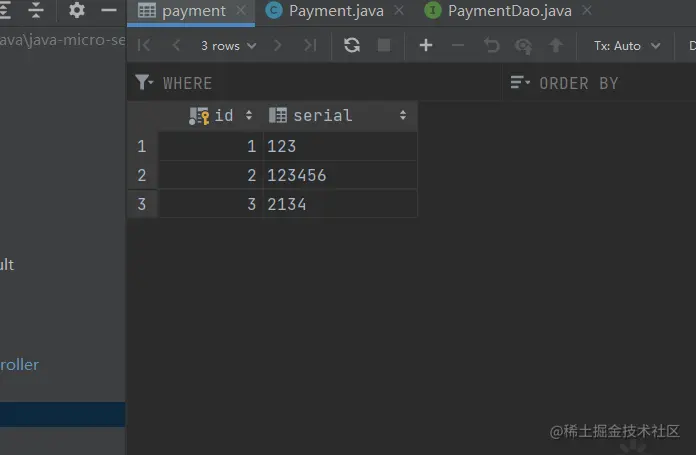Select the id cell in row 1
The width and height of the screenshot is (696, 455).
coord(211,146)
